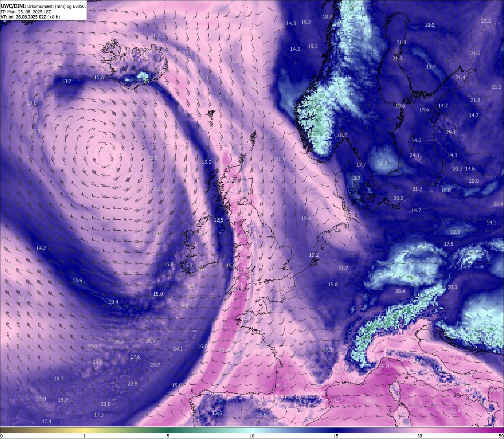504x439 pixels.
Task: Click the map value "43.4"
Action: [x=455, y=411]
